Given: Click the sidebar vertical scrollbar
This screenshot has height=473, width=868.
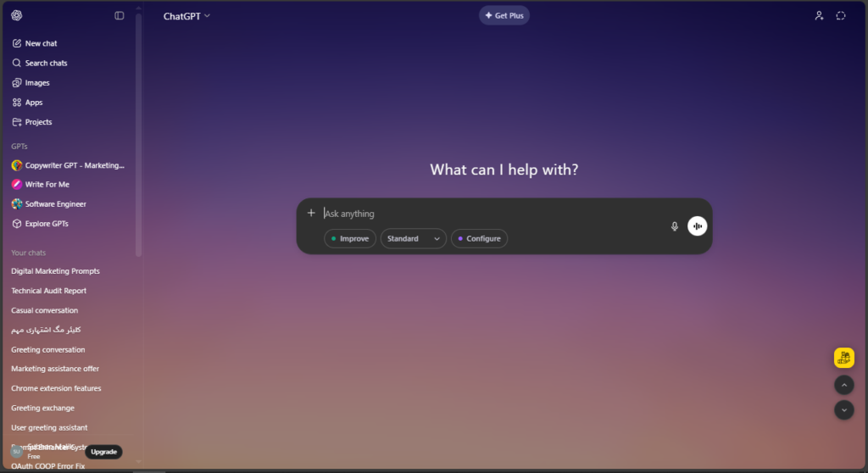Looking at the screenshot, I should (x=138, y=136).
